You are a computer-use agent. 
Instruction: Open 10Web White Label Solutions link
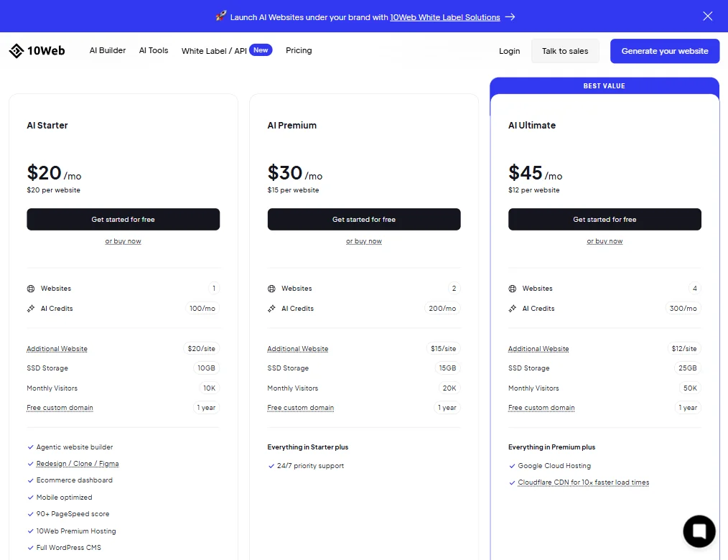[445, 17]
